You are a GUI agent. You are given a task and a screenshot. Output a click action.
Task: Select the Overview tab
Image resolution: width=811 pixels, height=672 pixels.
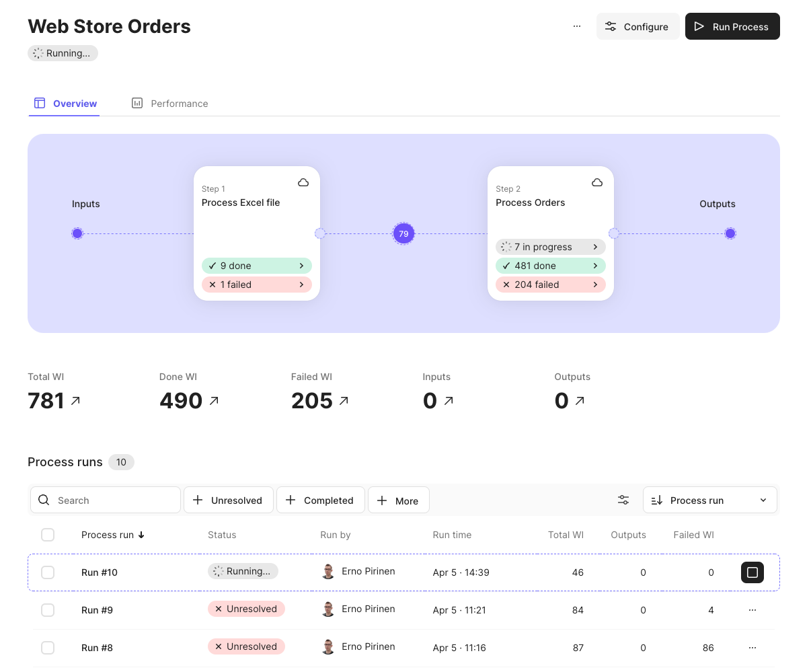coord(65,104)
